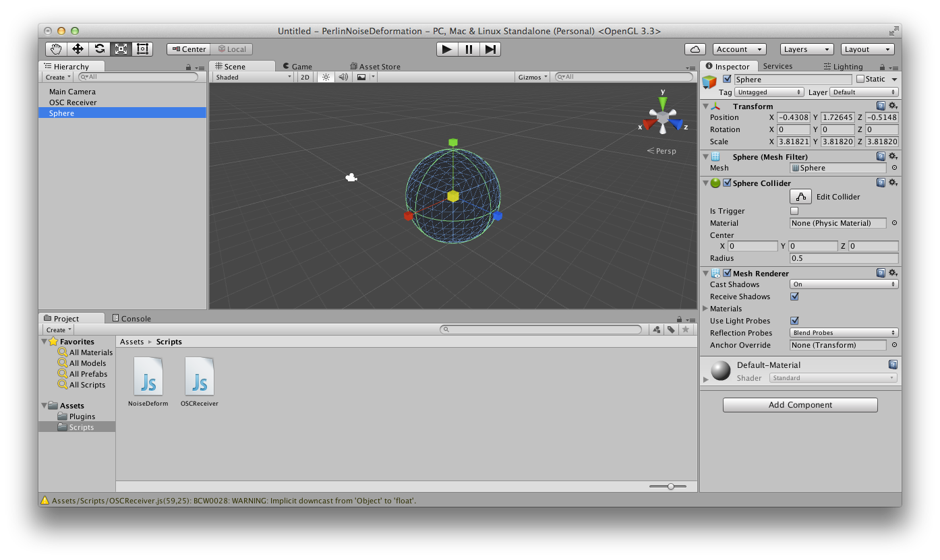This screenshot has width=940, height=560.
Task: Click the Step frame button
Action: [x=490, y=49]
